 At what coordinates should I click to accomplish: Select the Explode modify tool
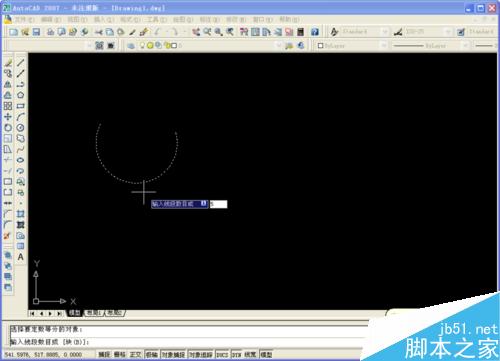(x=8, y=236)
